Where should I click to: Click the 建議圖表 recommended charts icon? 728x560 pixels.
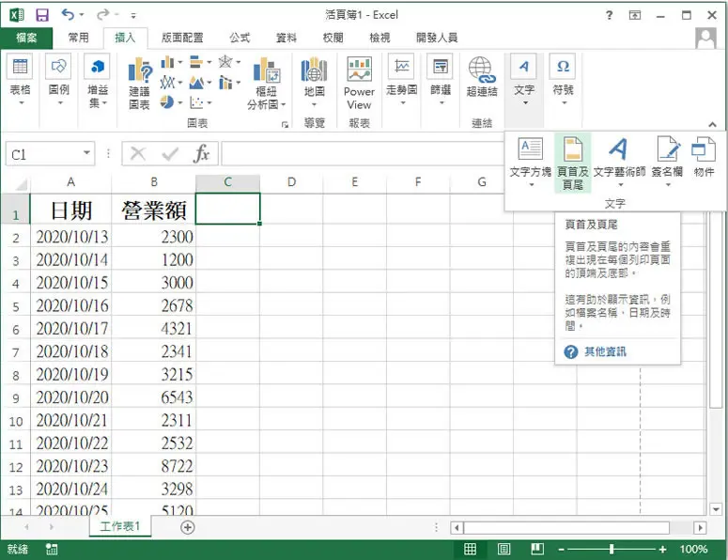click(139, 84)
